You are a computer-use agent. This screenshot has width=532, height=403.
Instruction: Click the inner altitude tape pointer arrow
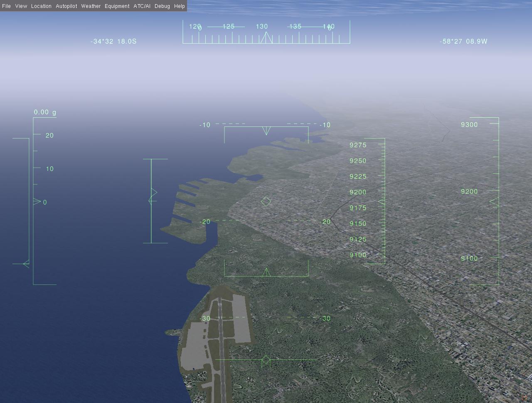[381, 201]
